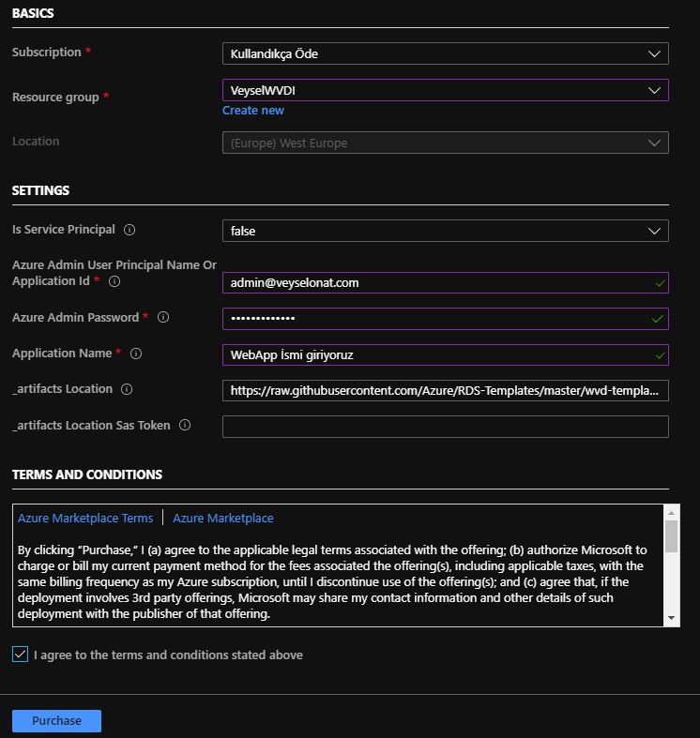Viewport: 700px width, 738px height.
Task: Open the Location dropdown showing West Europe
Action: point(445,143)
